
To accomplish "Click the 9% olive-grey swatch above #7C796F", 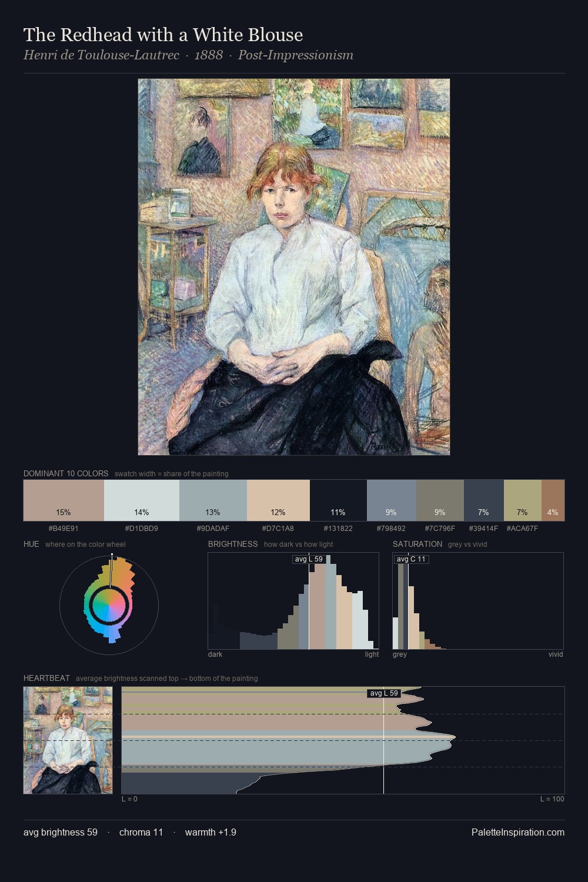I will 440,500.
